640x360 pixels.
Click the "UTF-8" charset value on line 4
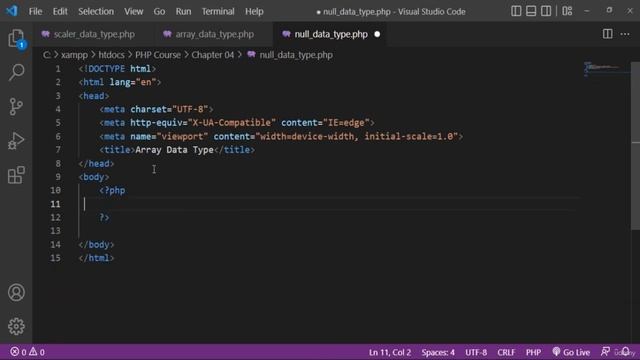click(x=190, y=109)
